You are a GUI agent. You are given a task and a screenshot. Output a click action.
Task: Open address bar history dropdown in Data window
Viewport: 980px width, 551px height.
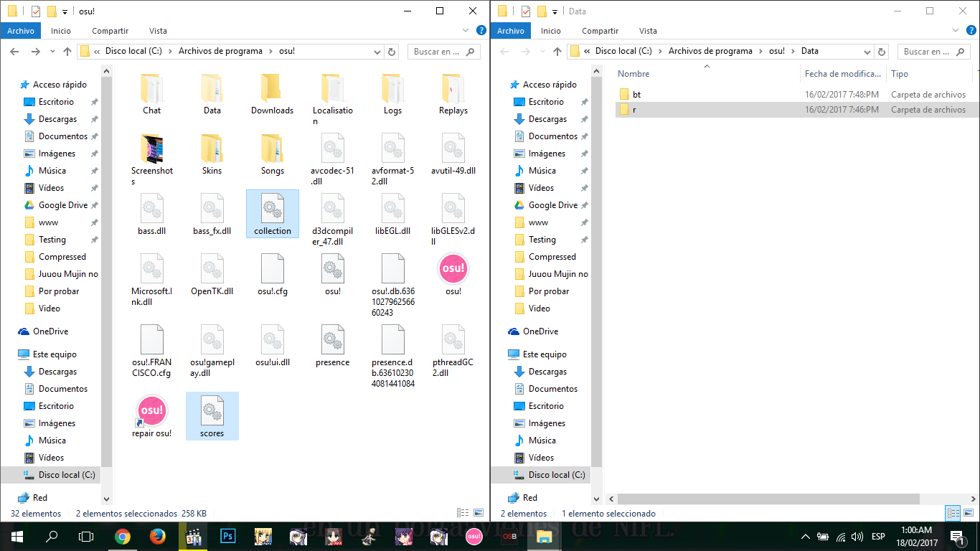pyautogui.click(x=867, y=52)
